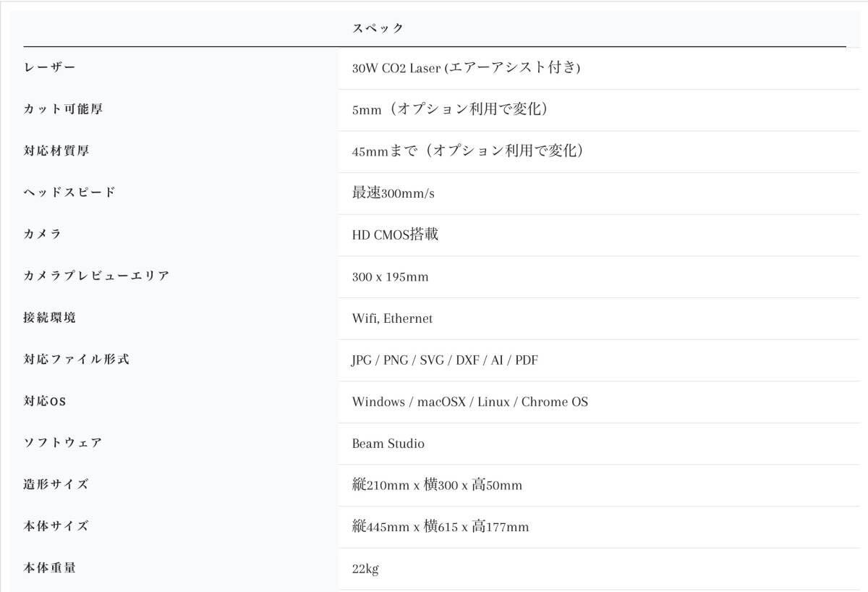Viewport: 868px width, 592px height.
Task: Select the カット可能厚 row label
Action: [63, 109]
